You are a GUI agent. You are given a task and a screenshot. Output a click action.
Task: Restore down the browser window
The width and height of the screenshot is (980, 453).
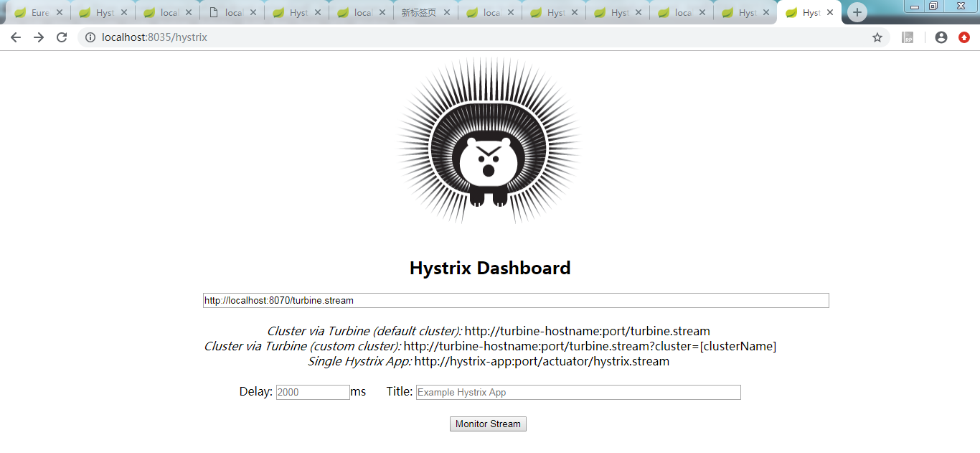point(933,6)
